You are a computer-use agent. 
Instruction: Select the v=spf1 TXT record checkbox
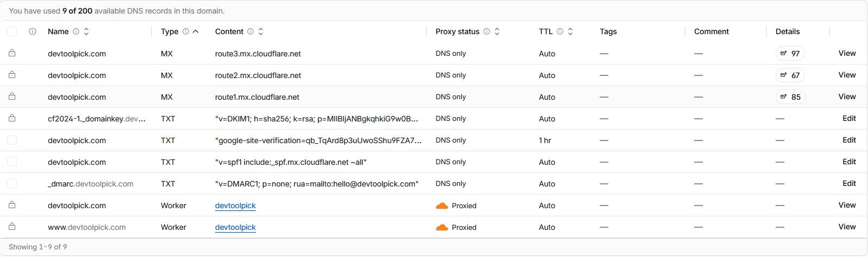pyautogui.click(x=12, y=162)
